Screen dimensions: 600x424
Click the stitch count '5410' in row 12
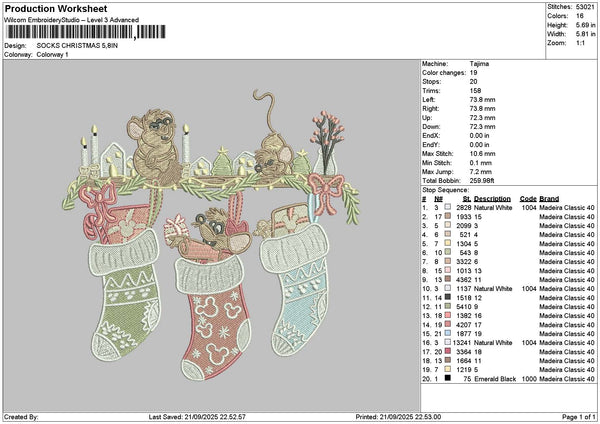pos(463,307)
